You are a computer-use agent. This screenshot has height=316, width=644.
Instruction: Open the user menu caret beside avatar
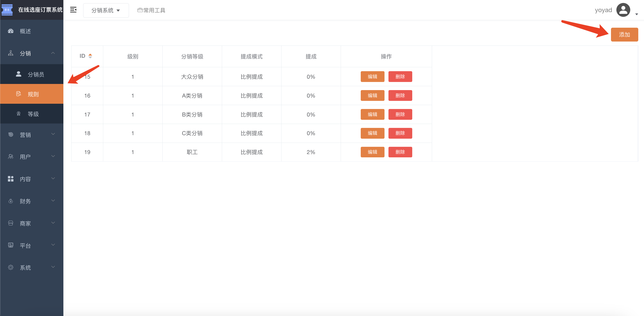637,14
